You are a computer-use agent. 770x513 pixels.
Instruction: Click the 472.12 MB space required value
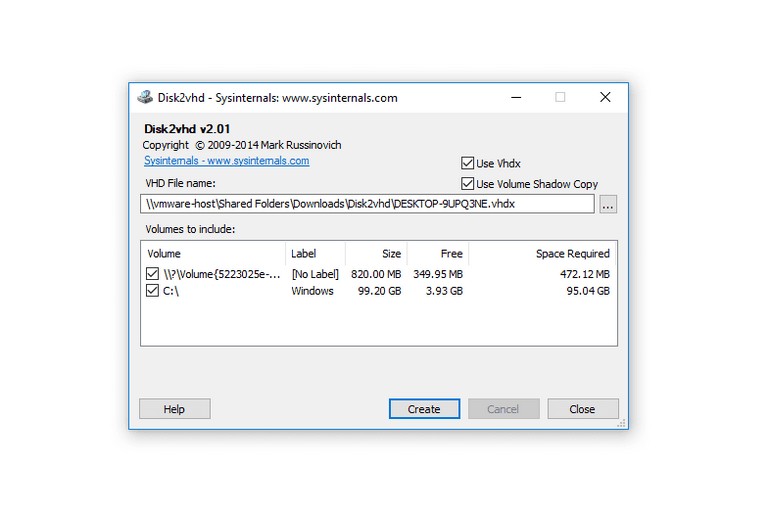coord(585,274)
